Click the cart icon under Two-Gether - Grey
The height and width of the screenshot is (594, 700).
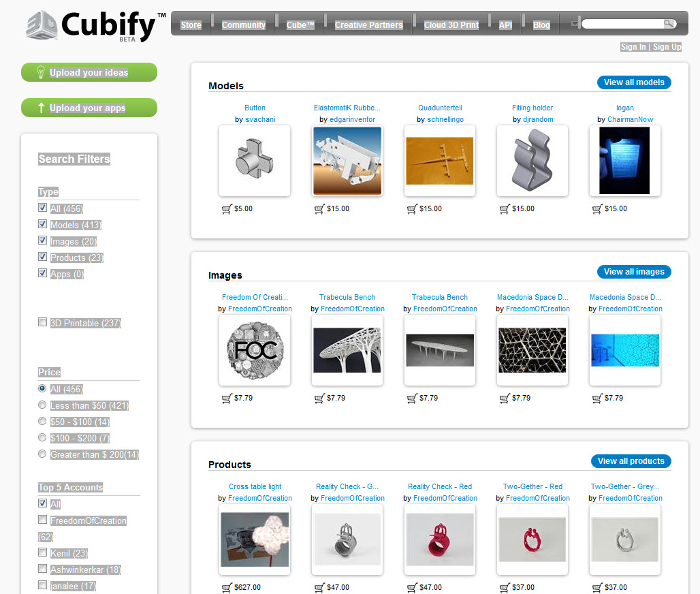[596, 587]
